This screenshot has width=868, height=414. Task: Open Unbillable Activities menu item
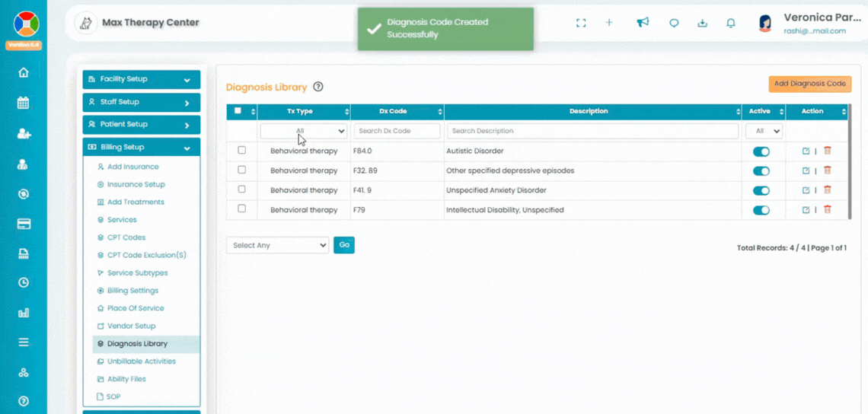pyautogui.click(x=141, y=361)
